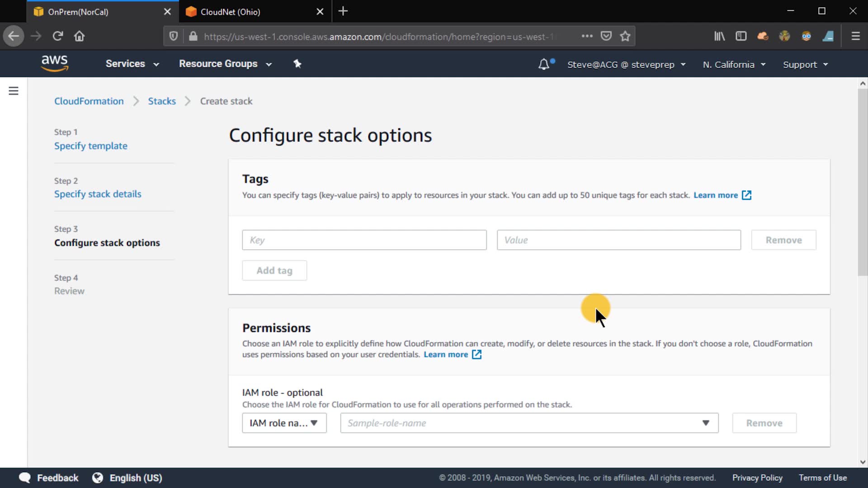Click the page actions ellipsis

587,36
